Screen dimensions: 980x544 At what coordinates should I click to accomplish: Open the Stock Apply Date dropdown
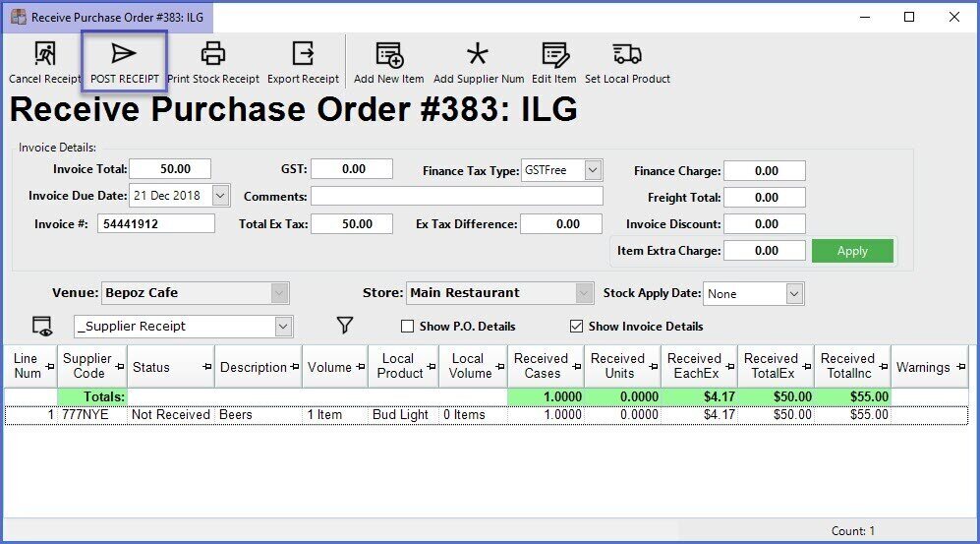pos(794,293)
